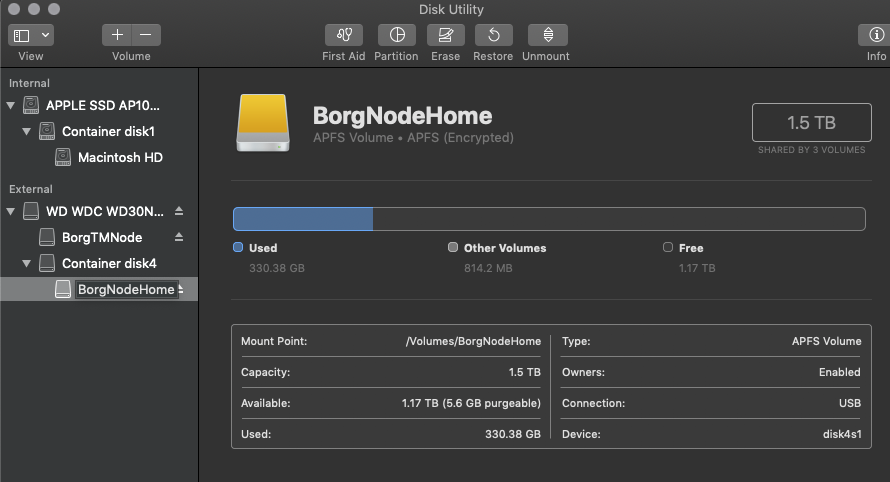
Task: Eject the BorgTMNode volume
Action: (x=179, y=237)
